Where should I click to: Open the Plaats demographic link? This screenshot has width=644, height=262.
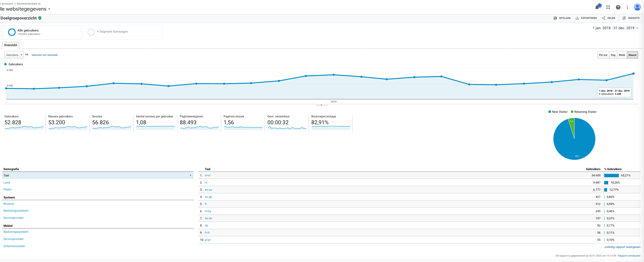point(7,189)
